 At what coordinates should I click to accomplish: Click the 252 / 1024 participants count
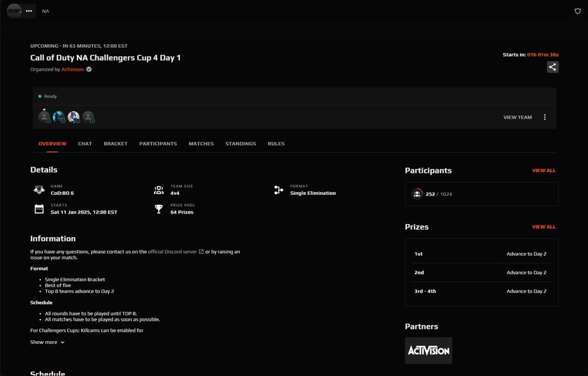click(x=439, y=194)
